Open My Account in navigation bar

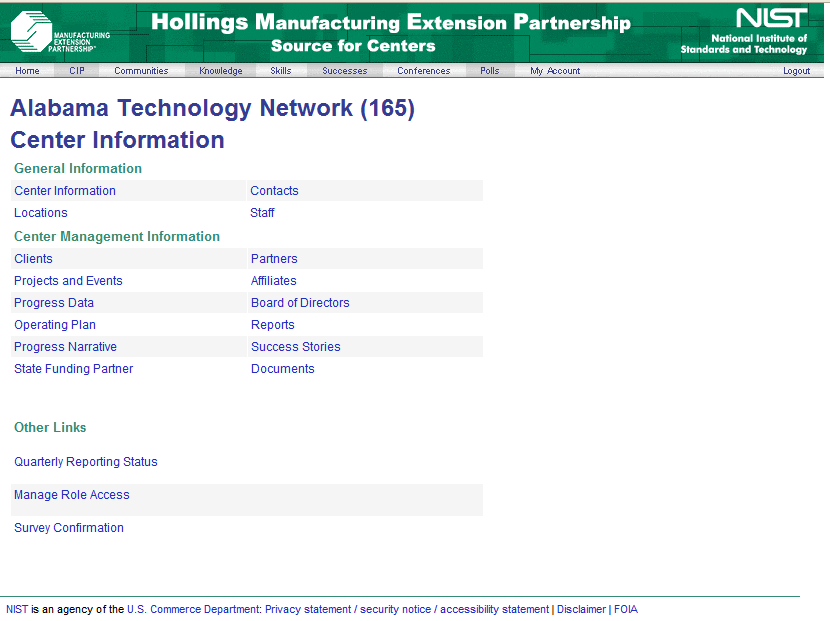click(x=555, y=70)
